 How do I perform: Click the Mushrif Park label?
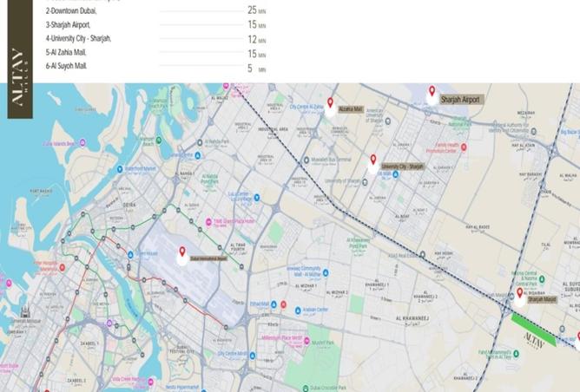point(323,343)
